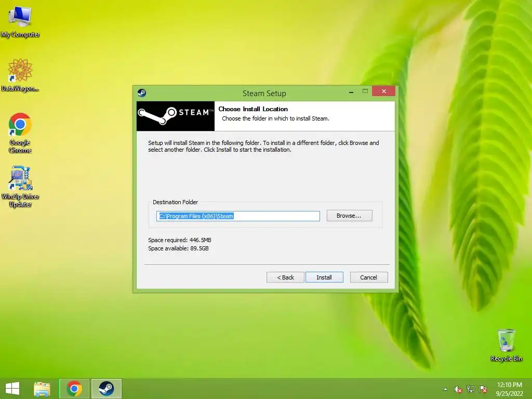This screenshot has width=532, height=399.
Task: Show hidden tray icons arrow
Action: (445, 389)
